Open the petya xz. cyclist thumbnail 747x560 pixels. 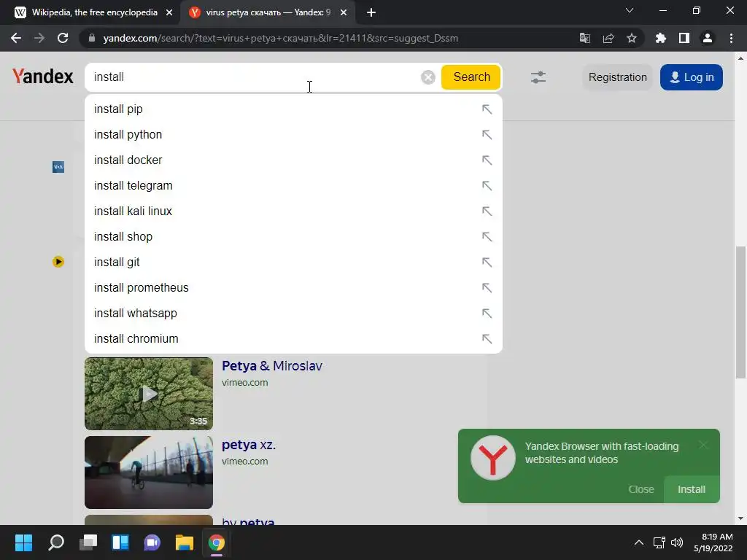pyautogui.click(x=149, y=472)
